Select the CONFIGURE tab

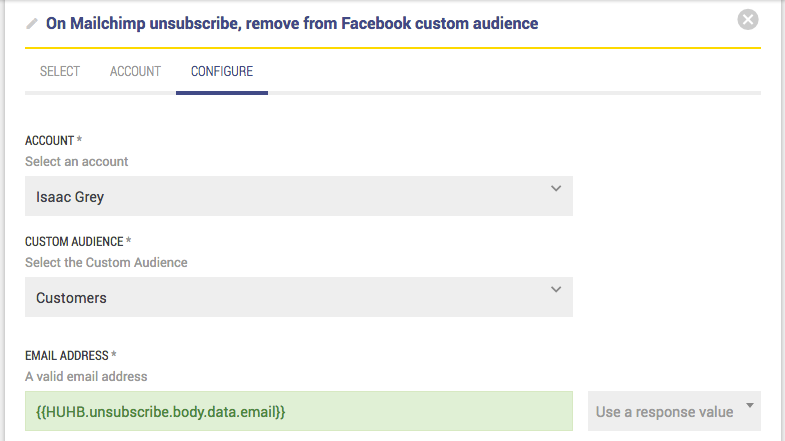pyautogui.click(x=222, y=72)
